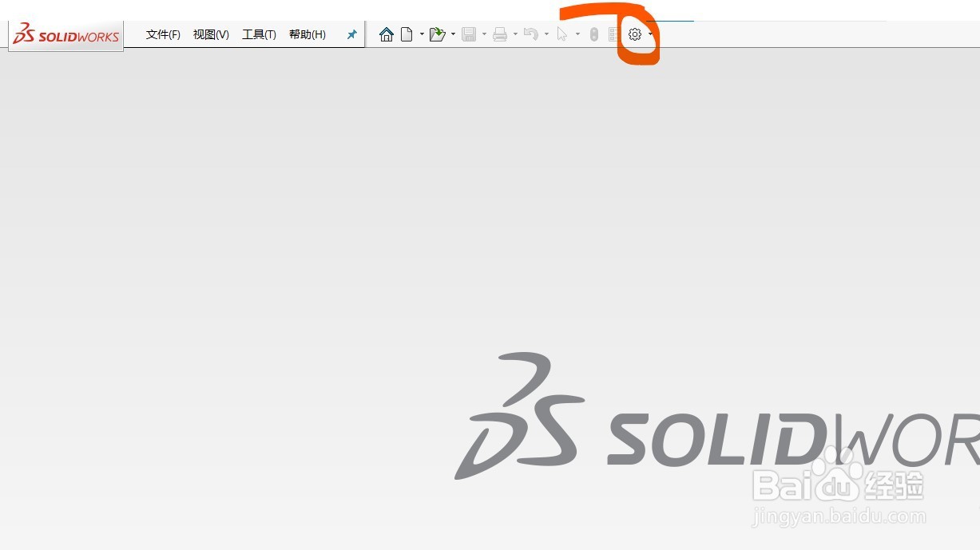The width and height of the screenshot is (980, 550).
Task: Expand the Undo dropdown arrow
Action: tap(546, 34)
